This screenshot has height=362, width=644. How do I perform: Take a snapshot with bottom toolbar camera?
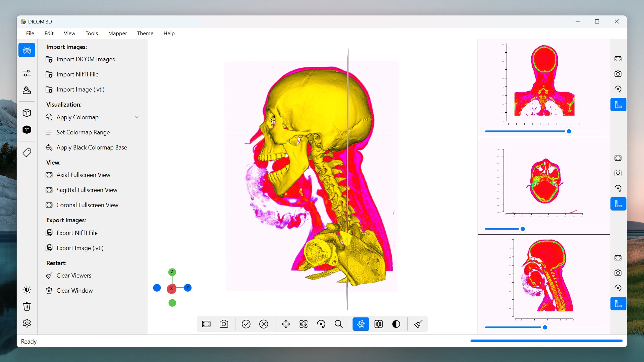224,324
